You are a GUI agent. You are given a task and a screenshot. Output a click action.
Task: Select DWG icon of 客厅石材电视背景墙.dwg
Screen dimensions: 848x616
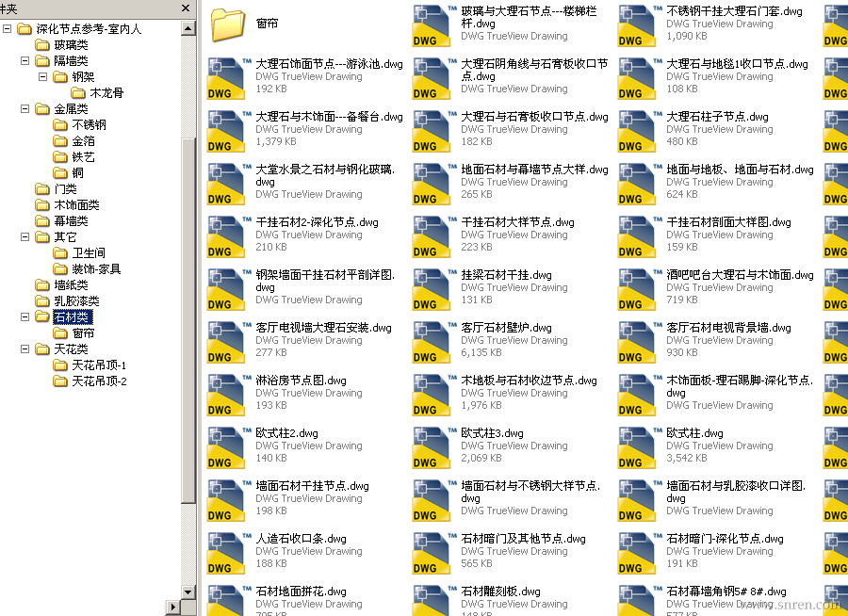click(x=635, y=342)
